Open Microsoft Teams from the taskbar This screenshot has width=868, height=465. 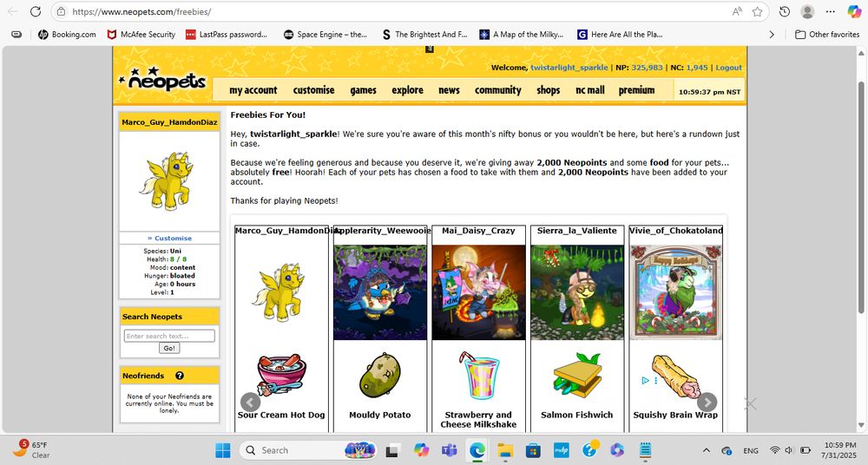click(x=449, y=450)
